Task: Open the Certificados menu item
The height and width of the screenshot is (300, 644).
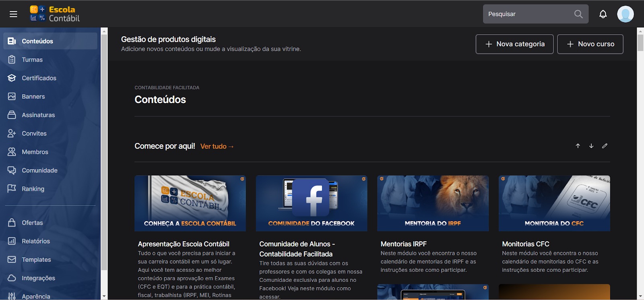Action: click(50, 78)
